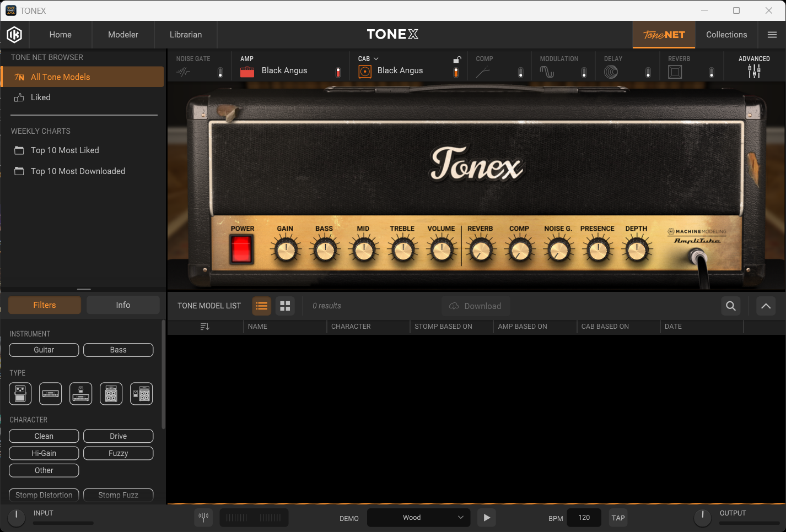The height and width of the screenshot is (532, 786).
Task: Open the search magnifier icon
Action: 731,306
